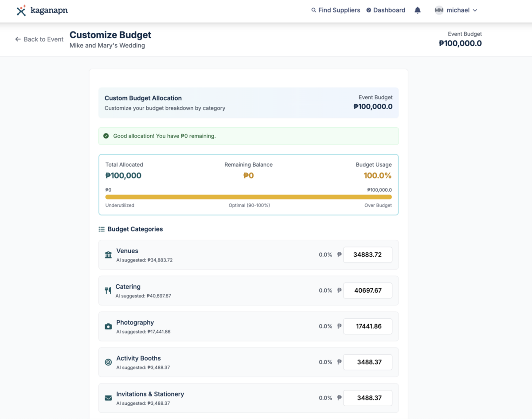
Task: Click the green allocation success checkmark
Action: click(x=106, y=136)
